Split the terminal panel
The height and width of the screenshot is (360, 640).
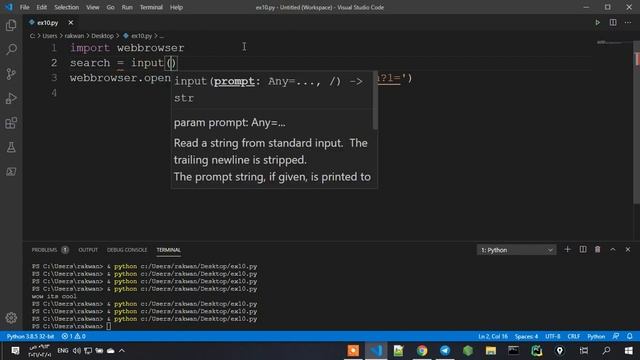point(583,249)
